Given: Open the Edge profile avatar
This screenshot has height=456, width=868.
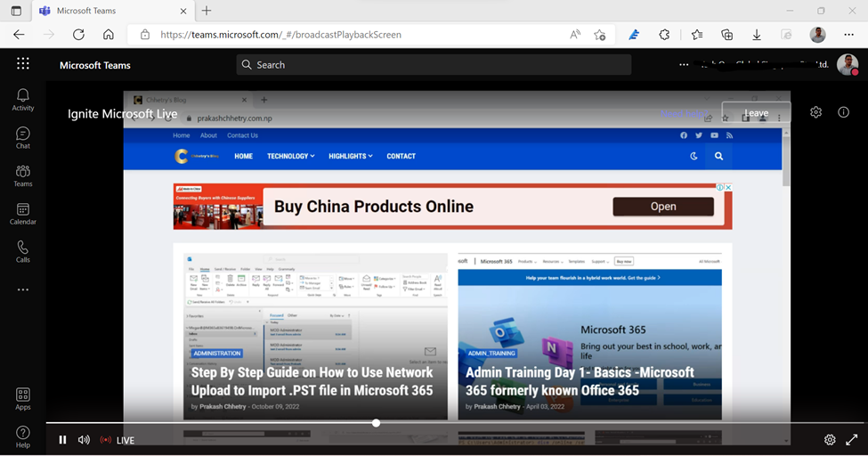Looking at the screenshot, I should pos(817,35).
